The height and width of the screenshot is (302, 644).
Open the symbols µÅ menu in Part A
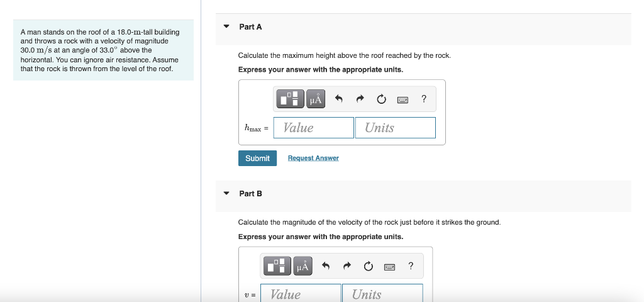pos(316,99)
